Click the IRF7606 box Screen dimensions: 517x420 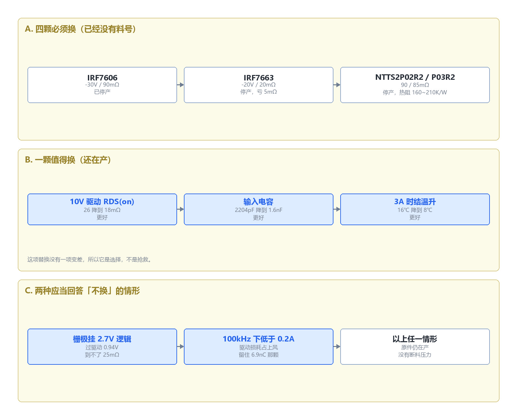(102, 85)
